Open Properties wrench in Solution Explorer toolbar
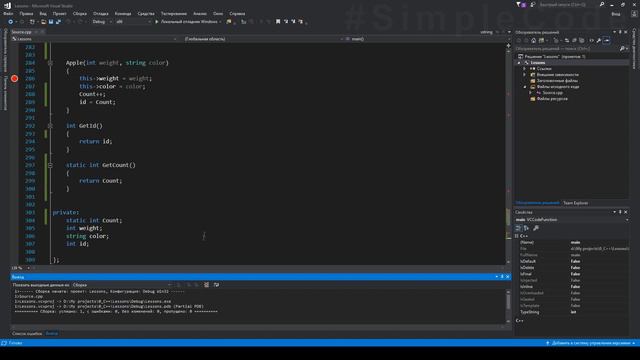This screenshot has height=360, width=640. pyautogui.click(x=598, y=40)
